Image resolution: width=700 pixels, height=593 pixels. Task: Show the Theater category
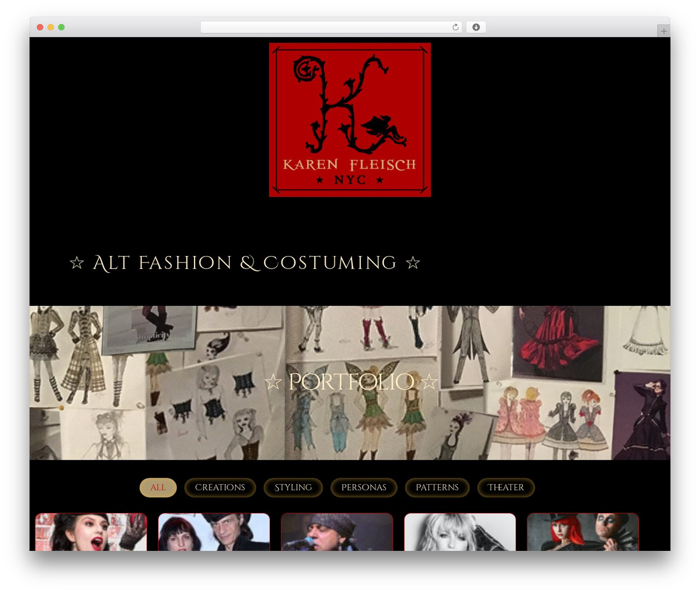(x=506, y=487)
